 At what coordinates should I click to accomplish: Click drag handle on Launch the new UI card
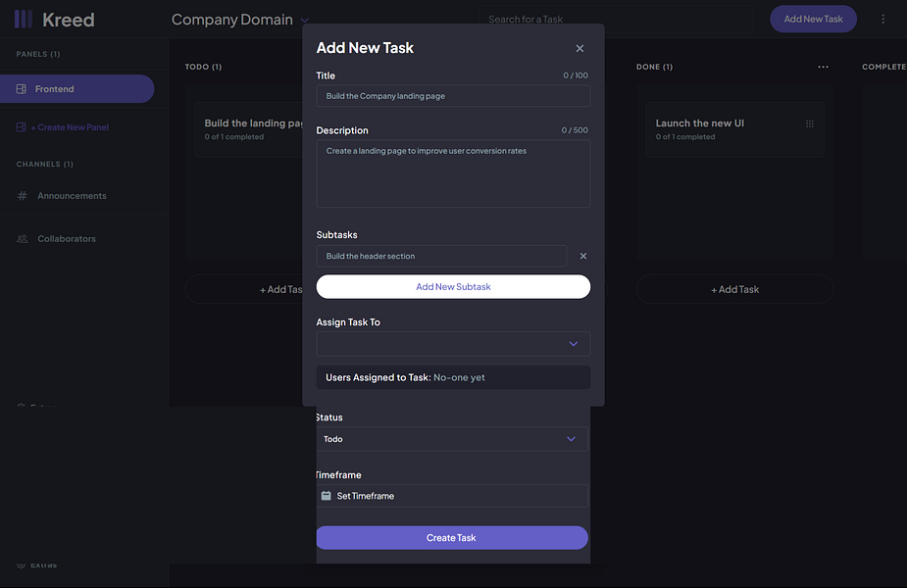coord(810,124)
